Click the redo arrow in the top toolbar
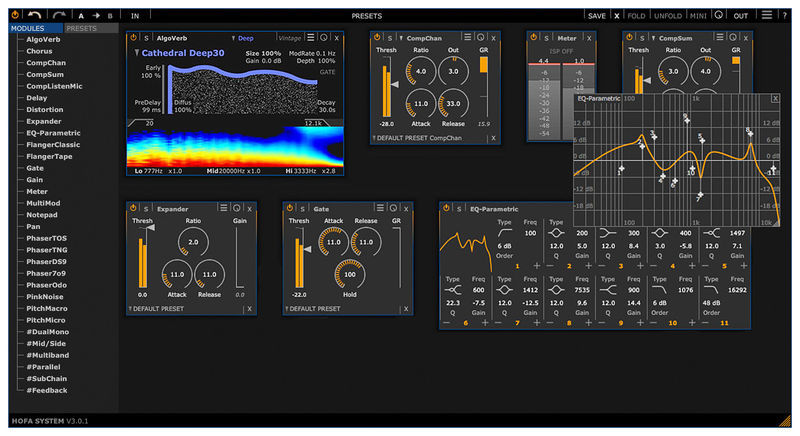 pyautogui.click(x=59, y=15)
